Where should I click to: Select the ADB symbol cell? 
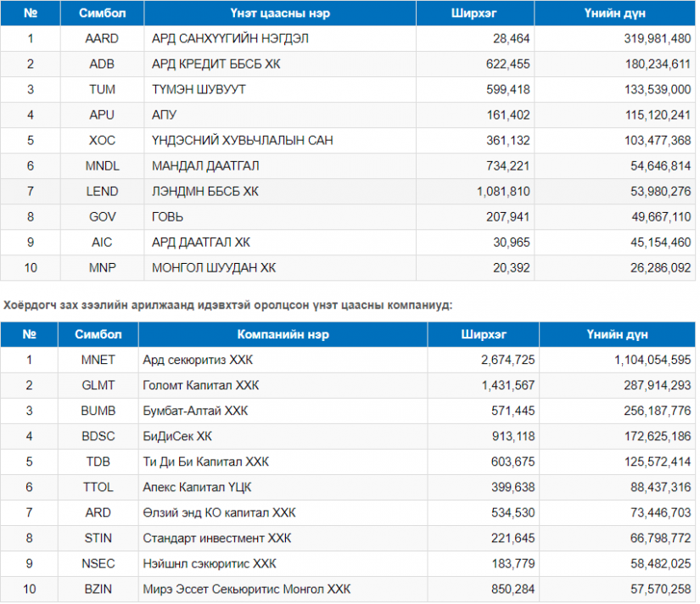click(102, 64)
